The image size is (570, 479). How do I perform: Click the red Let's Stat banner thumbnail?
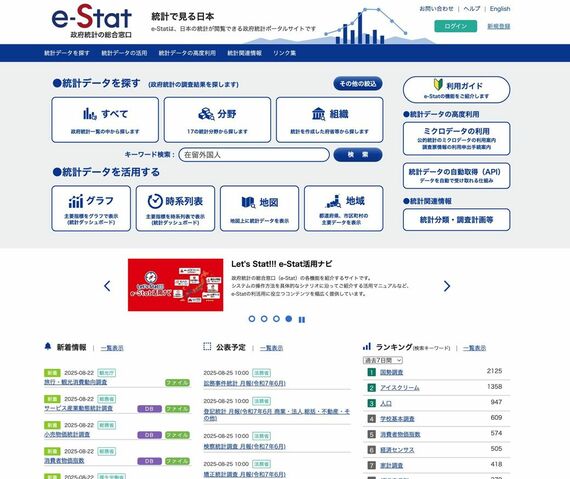pyautogui.click(x=176, y=285)
